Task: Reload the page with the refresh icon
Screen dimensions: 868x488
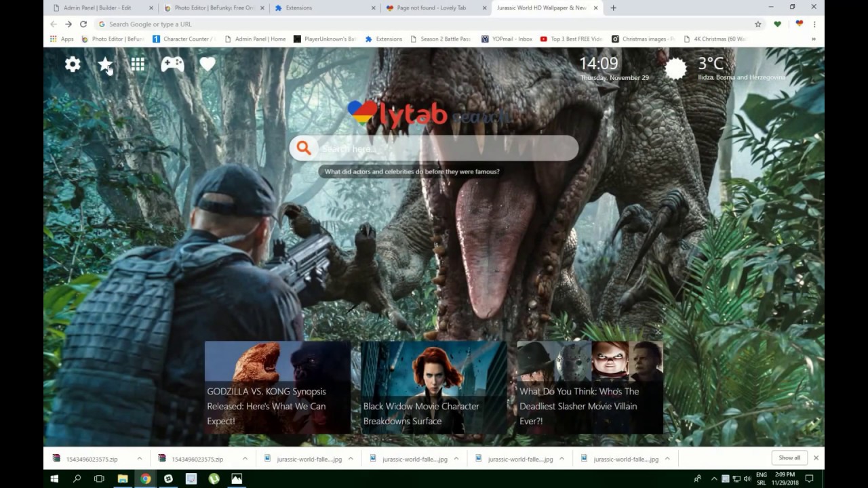Action: point(83,24)
